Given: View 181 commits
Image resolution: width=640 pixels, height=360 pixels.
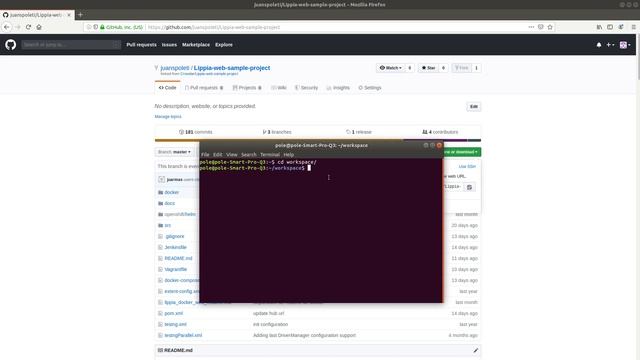Looking at the screenshot, I should click(196, 132).
